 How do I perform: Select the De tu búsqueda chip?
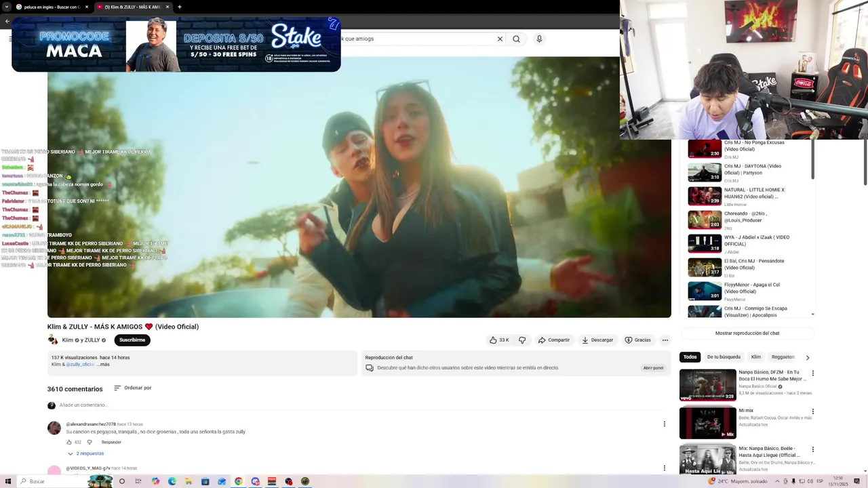(x=724, y=357)
